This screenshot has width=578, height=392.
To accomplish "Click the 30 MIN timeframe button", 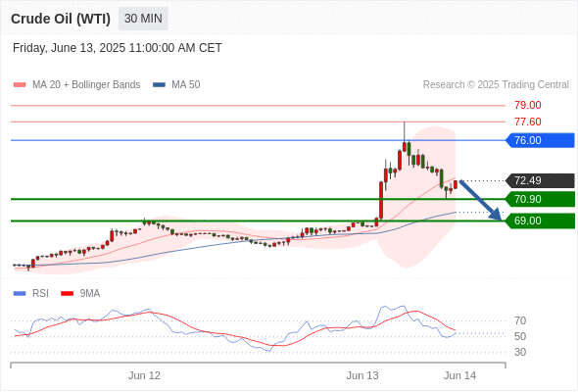I will pos(143,19).
